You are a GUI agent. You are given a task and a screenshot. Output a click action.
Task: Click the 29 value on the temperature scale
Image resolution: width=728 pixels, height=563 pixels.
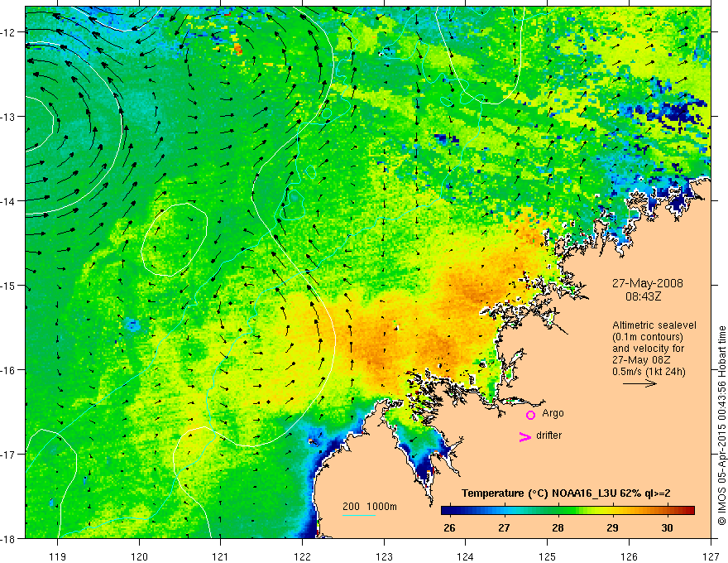coord(612,528)
